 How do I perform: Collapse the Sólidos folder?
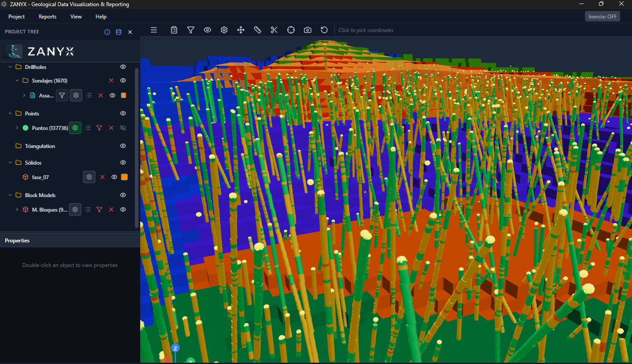[10, 162]
